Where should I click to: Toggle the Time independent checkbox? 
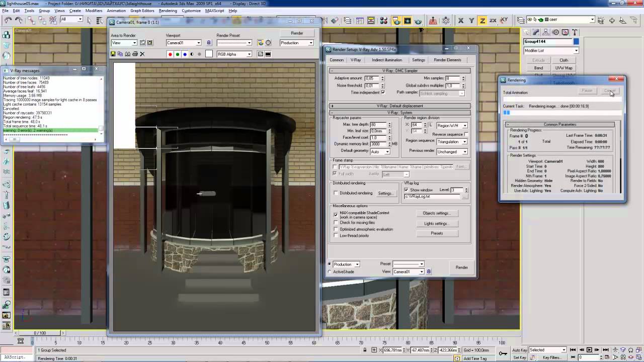tap(383, 93)
